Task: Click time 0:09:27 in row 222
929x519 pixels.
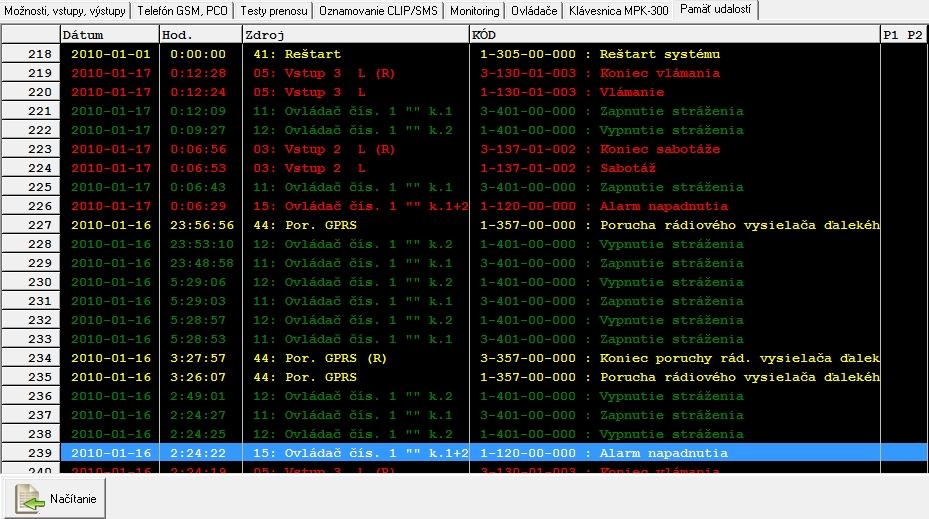Action: pos(198,130)
